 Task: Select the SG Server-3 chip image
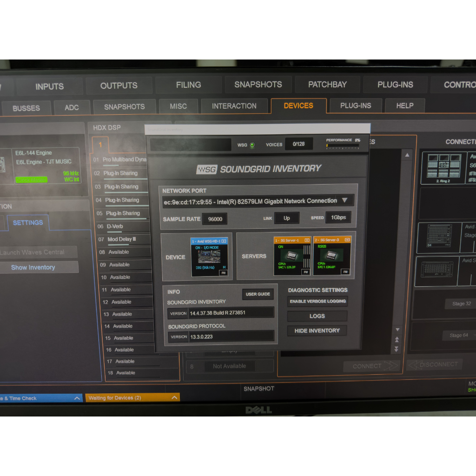point(331,255)
